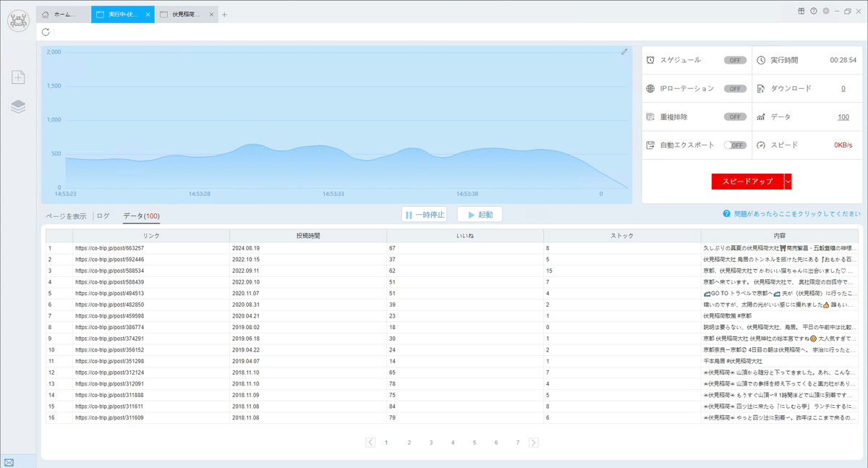Viewport: 868px width, 468px height.
Task: Click the home icon on ホーム tab
Action: (x=46, y=14)
